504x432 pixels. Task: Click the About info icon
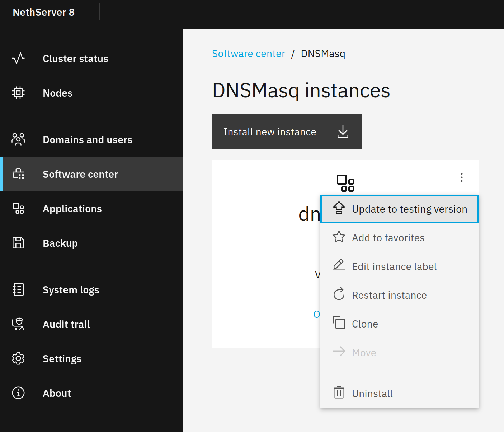click(x=18, y=393)
